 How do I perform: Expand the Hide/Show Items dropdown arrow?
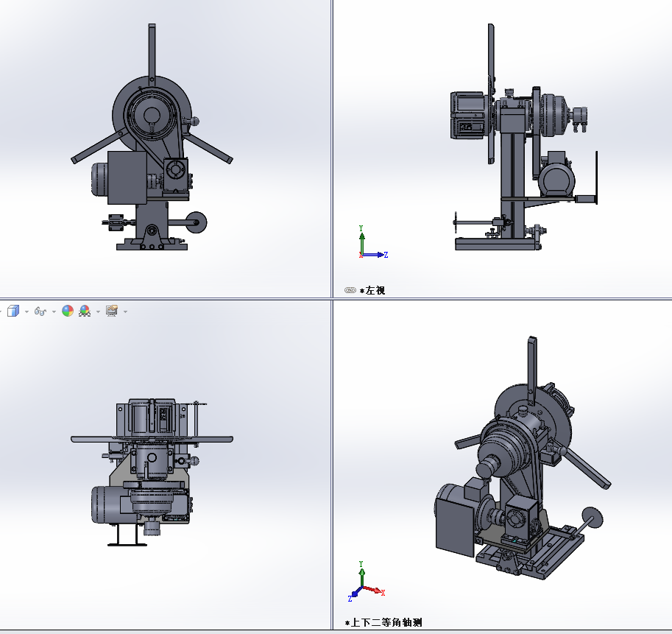54,311
